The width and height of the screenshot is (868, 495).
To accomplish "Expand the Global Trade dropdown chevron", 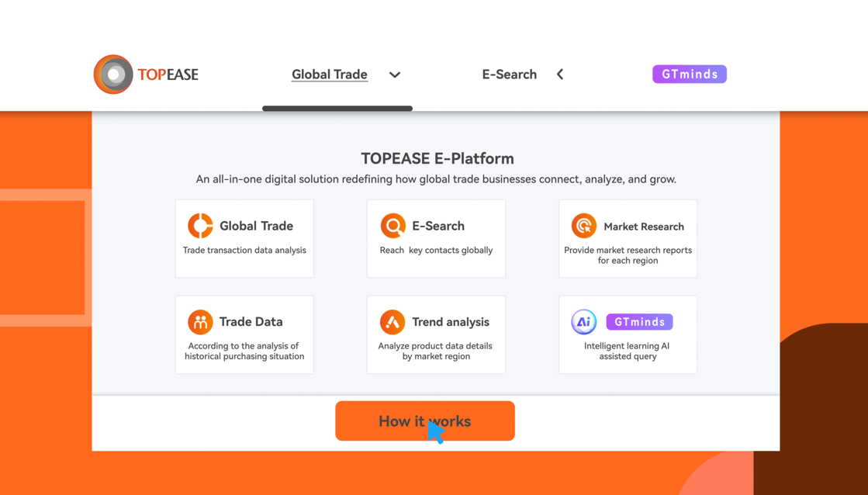I will (395, 75).
